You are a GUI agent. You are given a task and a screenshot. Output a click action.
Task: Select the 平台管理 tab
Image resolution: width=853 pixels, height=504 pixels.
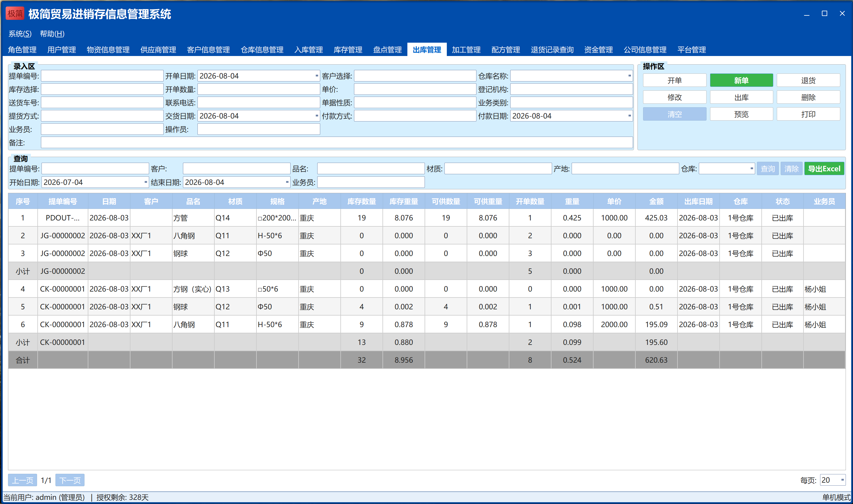point(692,49)
